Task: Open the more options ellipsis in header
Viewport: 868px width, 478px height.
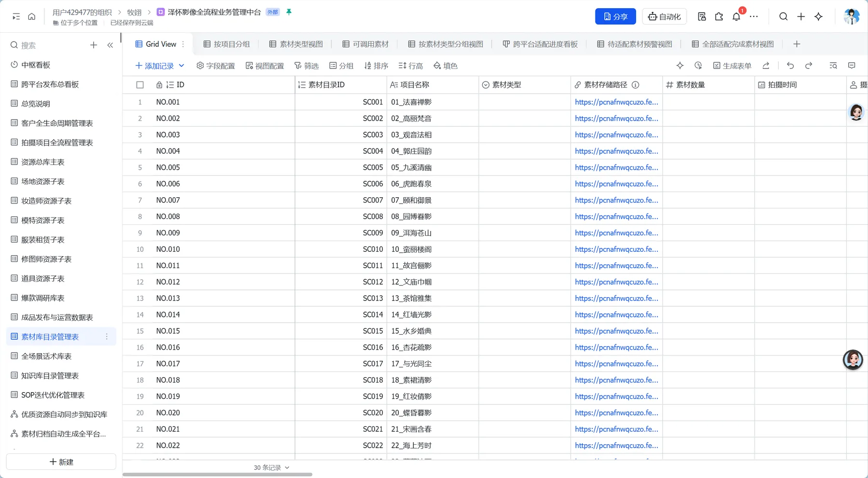Action: tap(754, 16)
